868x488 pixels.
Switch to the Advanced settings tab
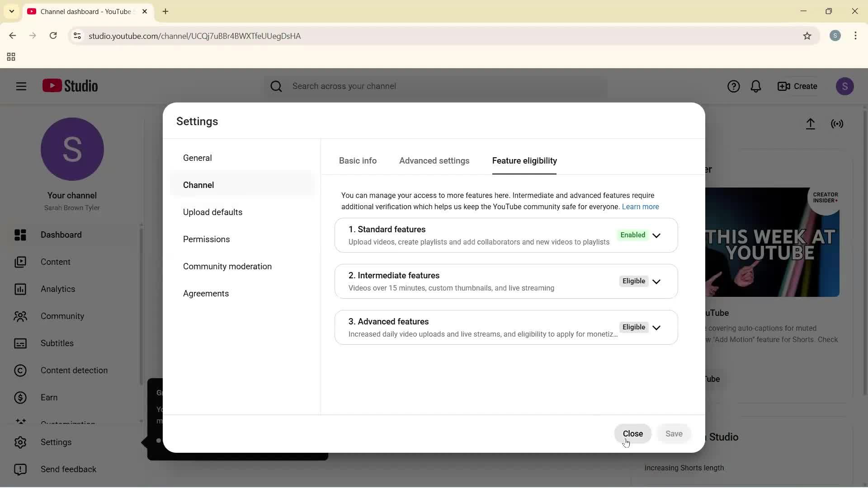434,161
